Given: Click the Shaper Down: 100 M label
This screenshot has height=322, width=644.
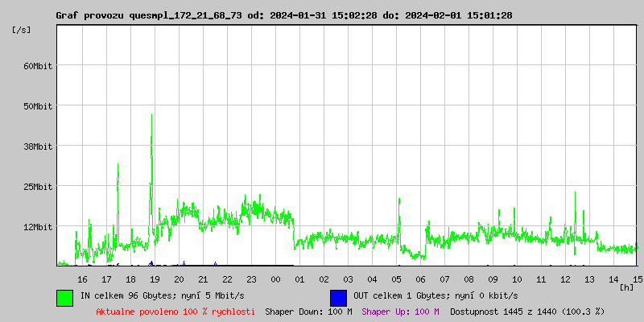Looking at the screenshot, I should coord(308,311).
